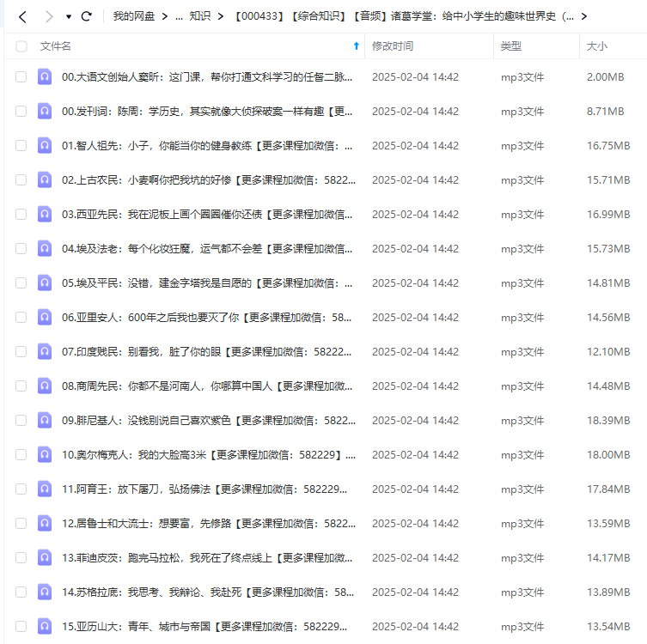
Task: Select checkbox for 15.亚历山大 file
Action: click(x=21, y=626)
